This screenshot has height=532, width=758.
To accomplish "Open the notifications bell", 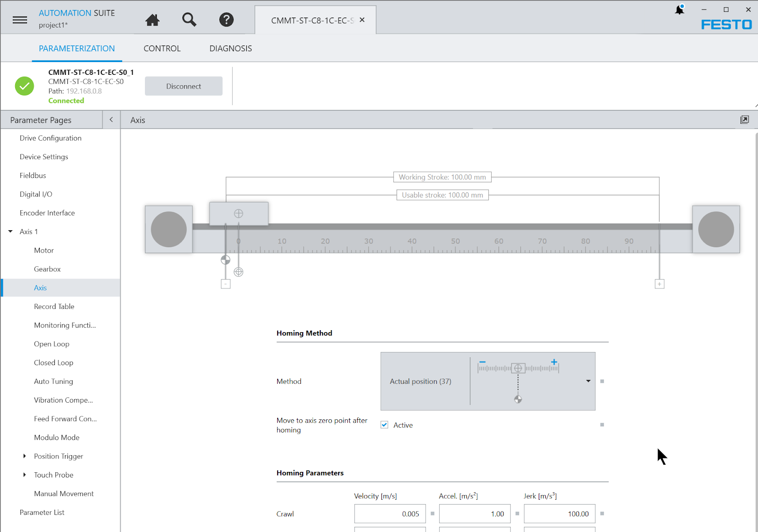I will pos(680,9).
